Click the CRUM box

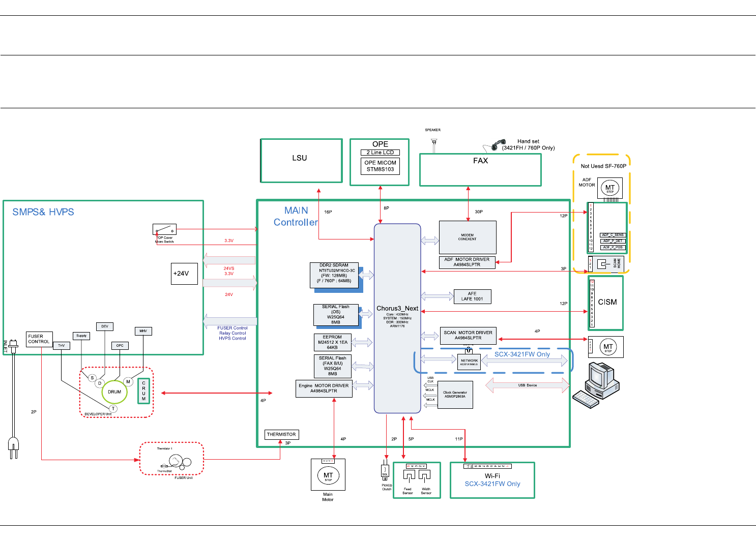[143, 390]
